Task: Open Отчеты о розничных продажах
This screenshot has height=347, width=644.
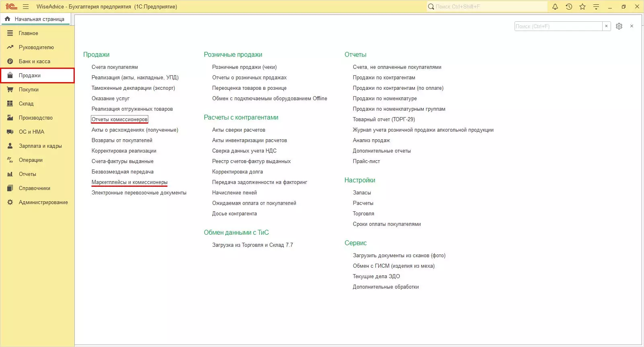Action: (249, 77)
